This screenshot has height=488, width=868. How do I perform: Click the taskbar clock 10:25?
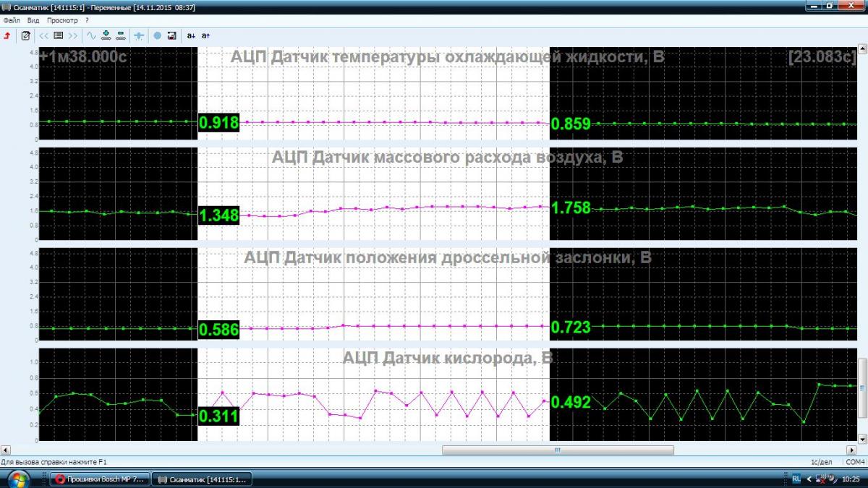point(851,479)
